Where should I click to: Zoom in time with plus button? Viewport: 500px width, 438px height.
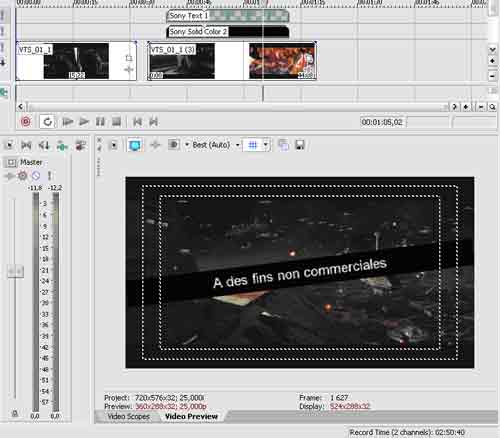466,107
